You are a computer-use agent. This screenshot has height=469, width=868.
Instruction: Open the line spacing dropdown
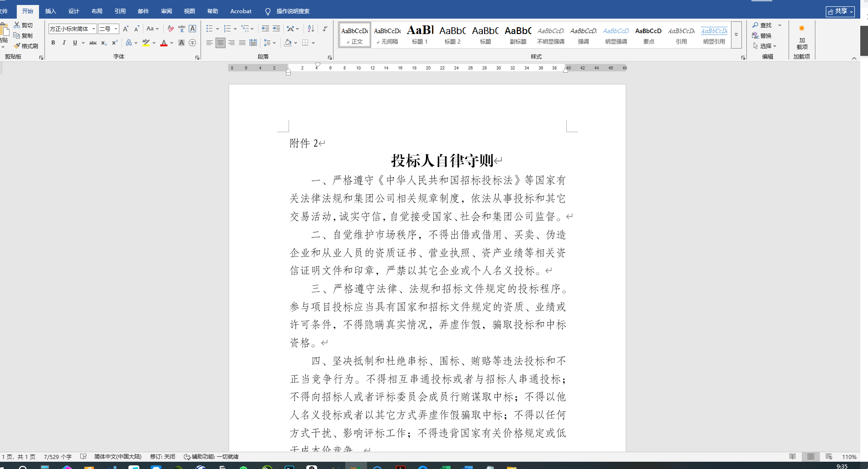pos(270,43)
